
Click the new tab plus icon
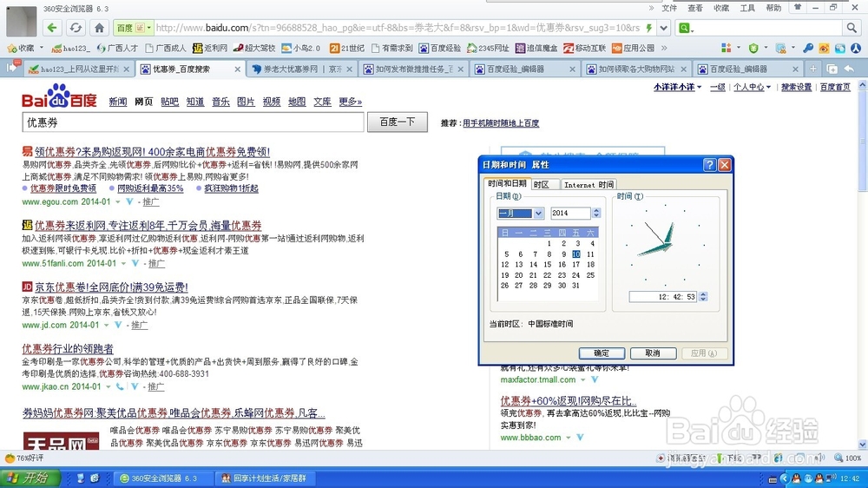[812, 69]
